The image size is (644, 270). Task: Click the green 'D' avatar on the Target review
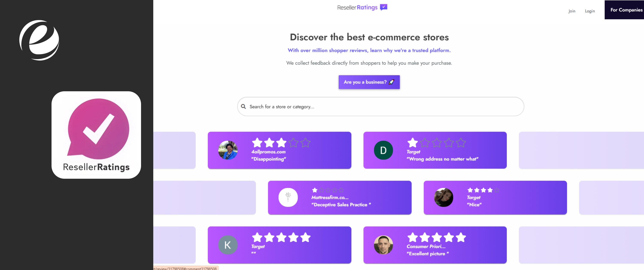[x=383, y=150]
